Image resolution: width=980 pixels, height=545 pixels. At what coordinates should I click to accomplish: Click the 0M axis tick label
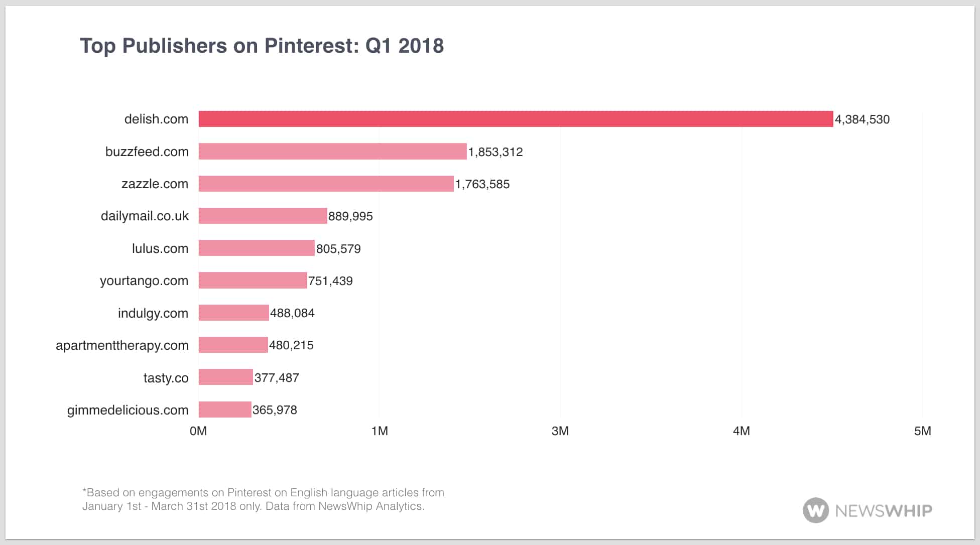pyautogui.click(x=198, y=431)
